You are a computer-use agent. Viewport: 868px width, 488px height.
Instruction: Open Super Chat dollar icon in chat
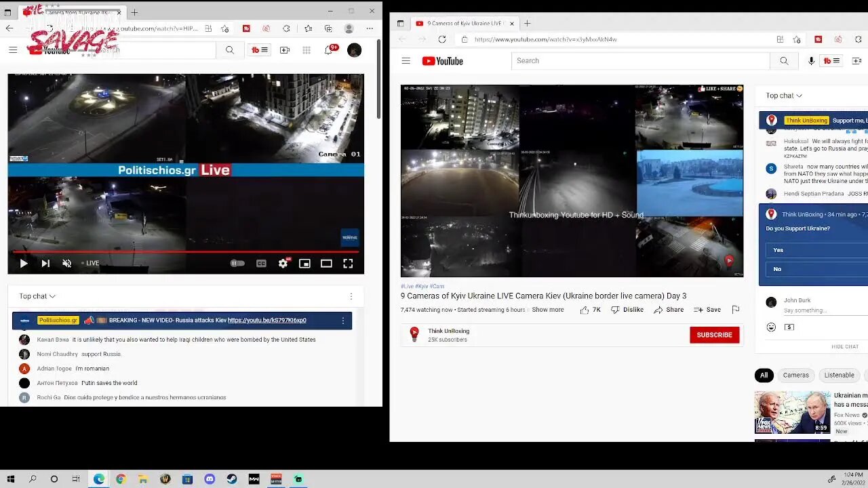(x=789, y=327)
